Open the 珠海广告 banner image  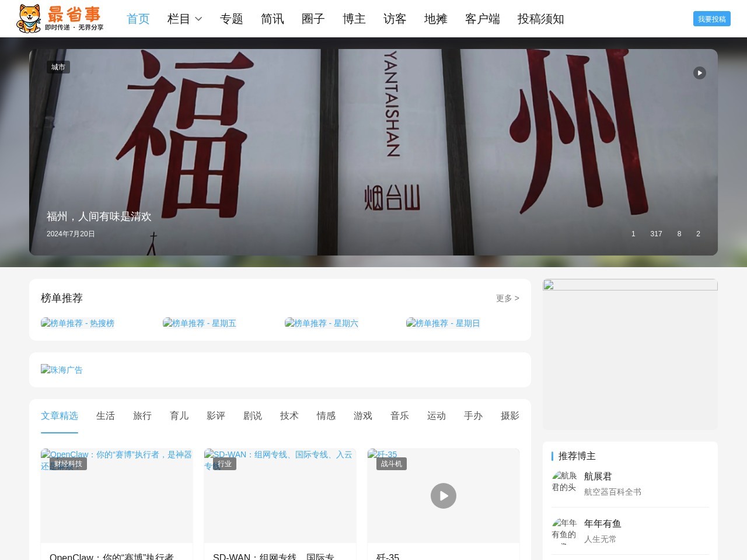tap(62, 370)
